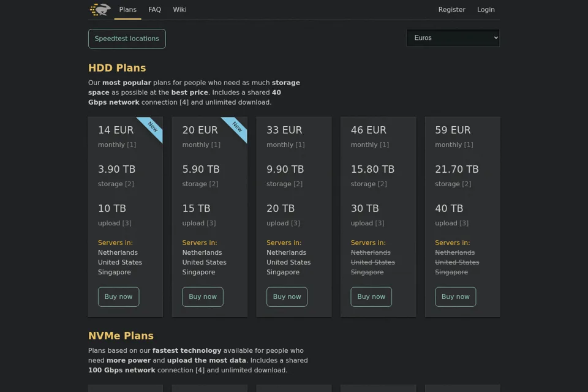Buy the 59 EUR HDD plan
Viewport: 588px width, 392px height.
455,296
